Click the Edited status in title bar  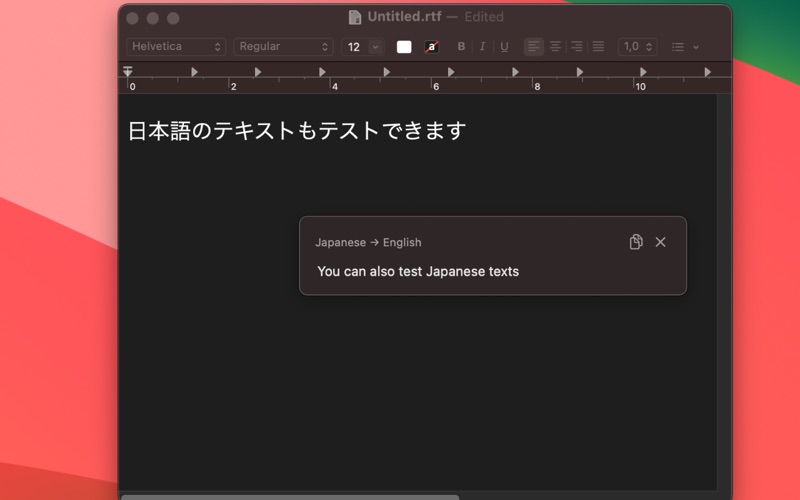pyautogui.click(x=484, y=17)
